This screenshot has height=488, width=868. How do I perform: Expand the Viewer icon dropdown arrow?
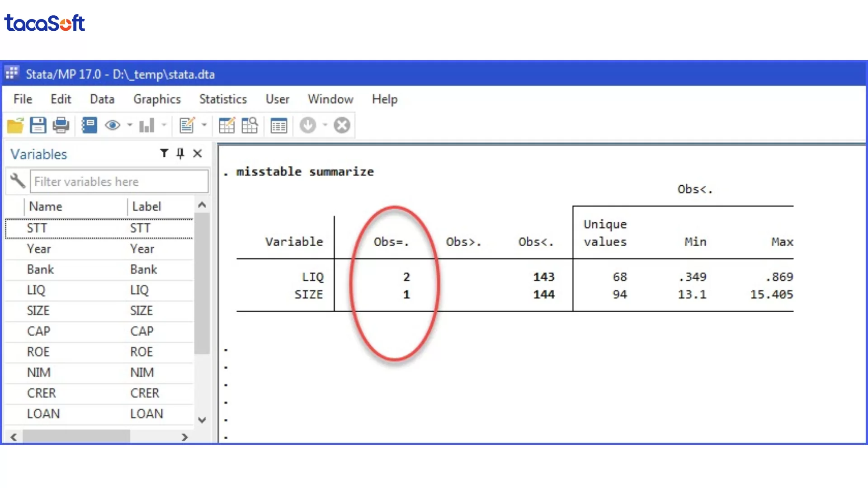point(130,125)
